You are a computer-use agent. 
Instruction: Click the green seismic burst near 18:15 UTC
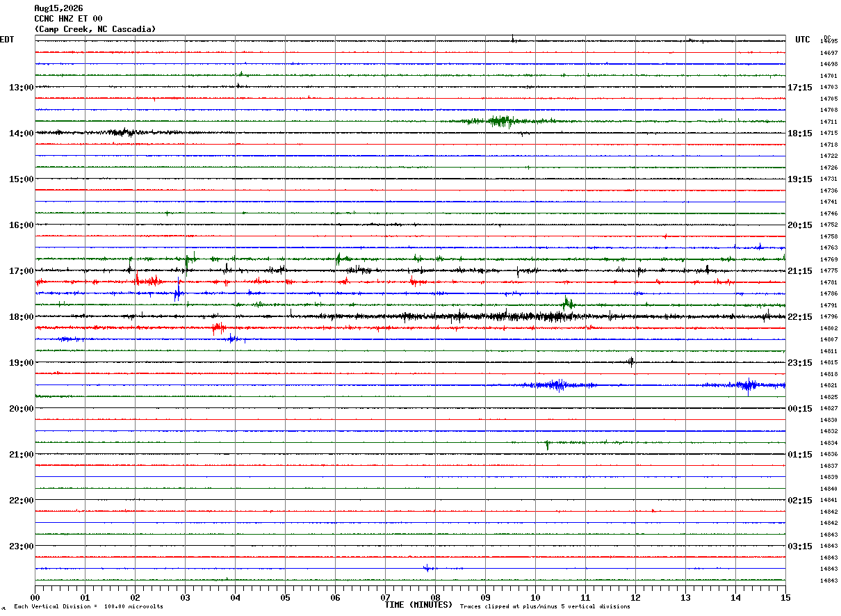(500, 122)
